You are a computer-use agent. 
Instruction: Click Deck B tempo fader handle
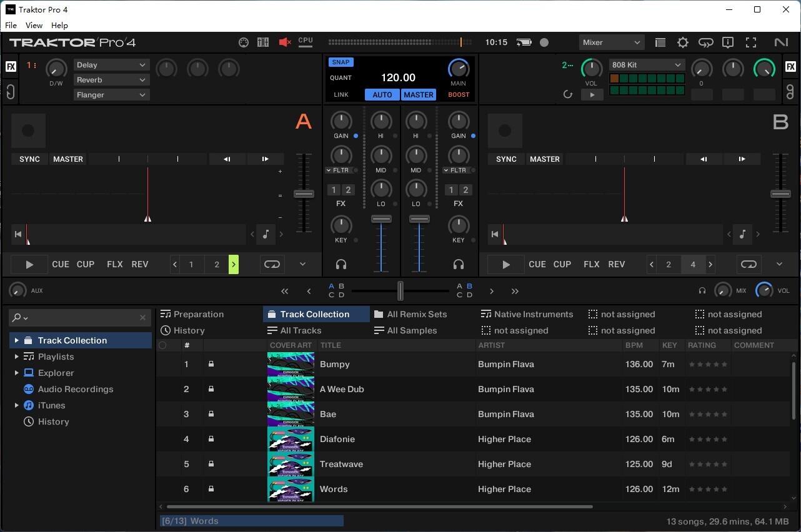click(780, 194)
